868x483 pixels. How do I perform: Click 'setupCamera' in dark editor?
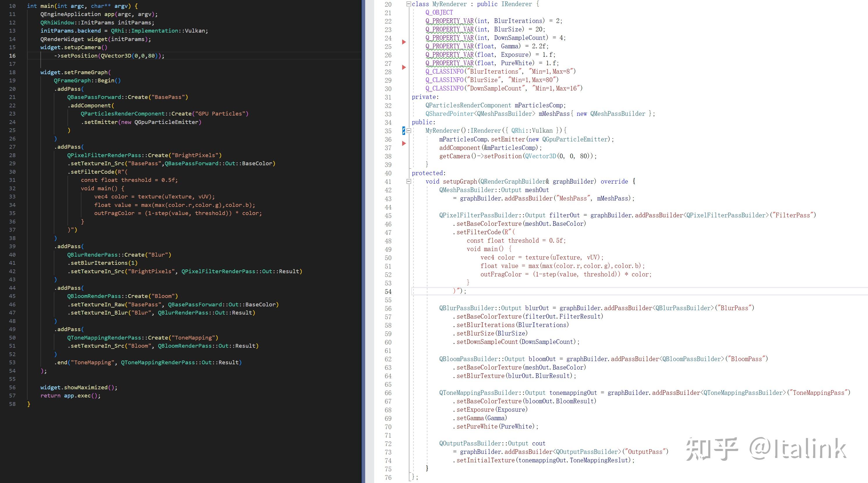tap(82, 47)
